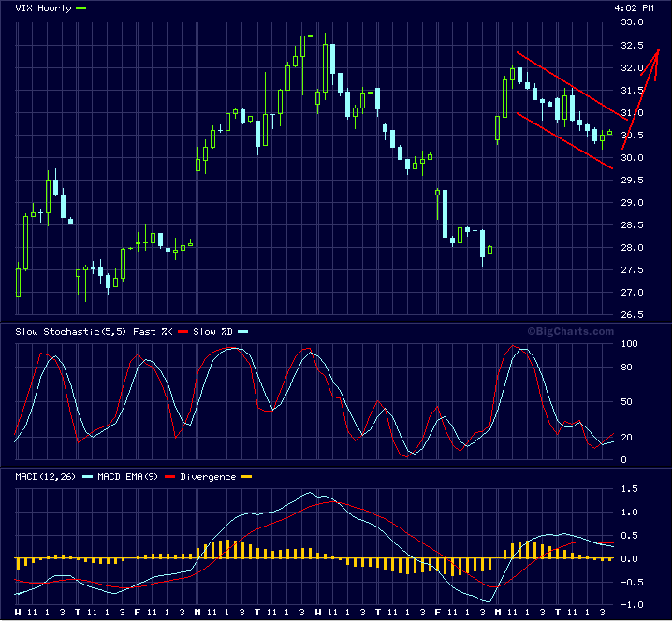Click the 50 stochastic axis label
This screenshot has height=621, width=672.
click(626, 402)
